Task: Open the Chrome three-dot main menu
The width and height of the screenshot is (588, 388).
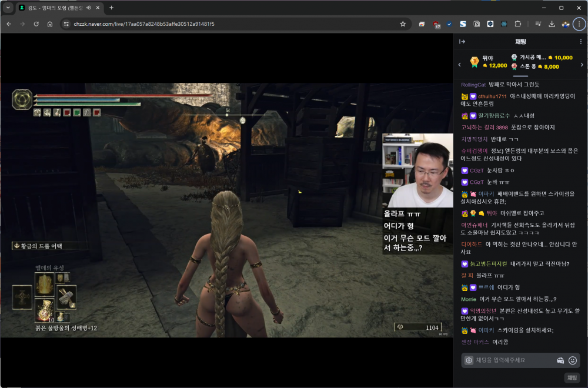Action: click(579, 24)
